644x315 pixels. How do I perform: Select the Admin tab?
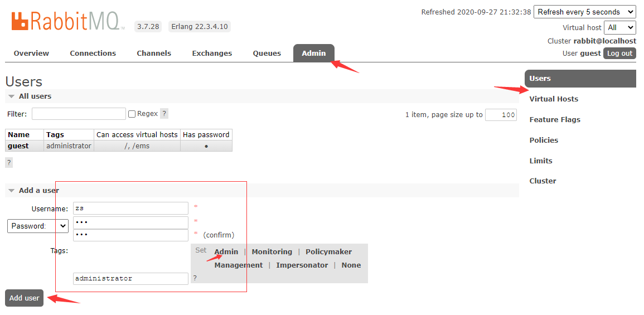coord(314,53)
